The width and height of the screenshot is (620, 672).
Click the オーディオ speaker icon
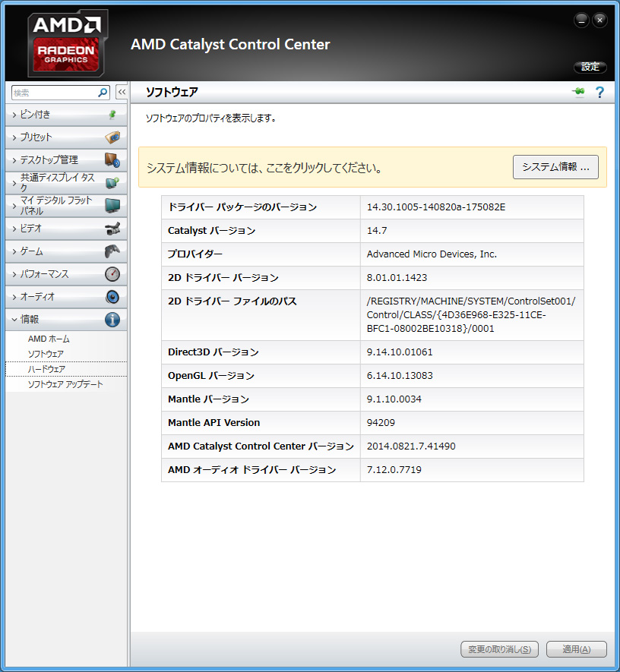112,297
